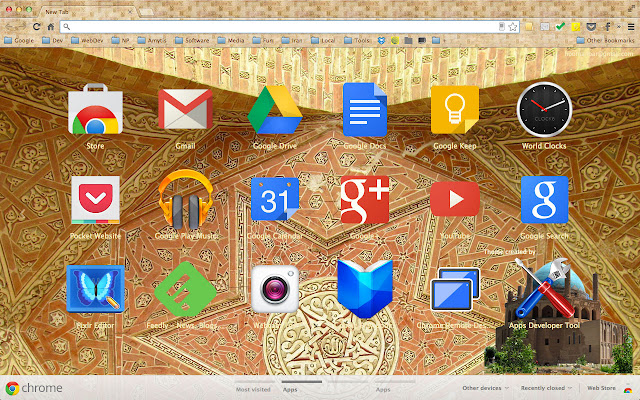
Task: Open the Media bookmarks folder
Action: pos(231,40)
